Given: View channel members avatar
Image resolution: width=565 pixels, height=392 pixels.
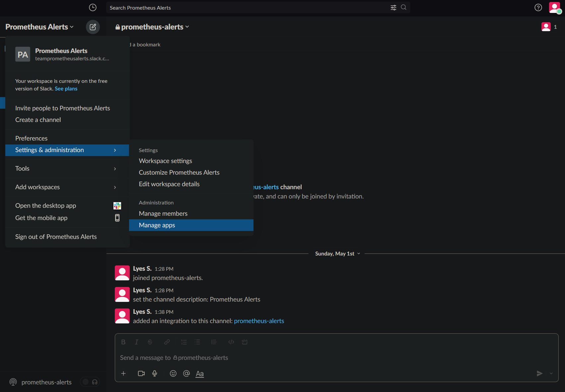Looking at the screenshot, I should pos(546,27).
